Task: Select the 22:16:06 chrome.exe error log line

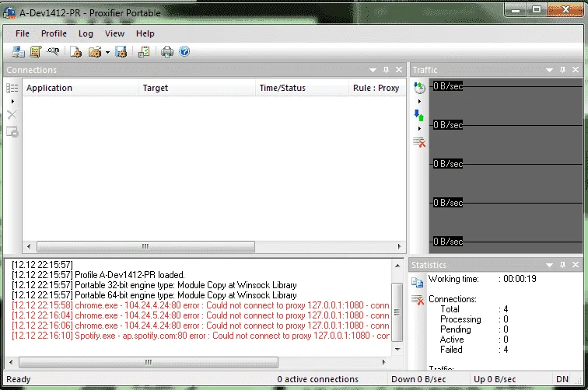Action: pyautogui.click(x=200, y=326)
